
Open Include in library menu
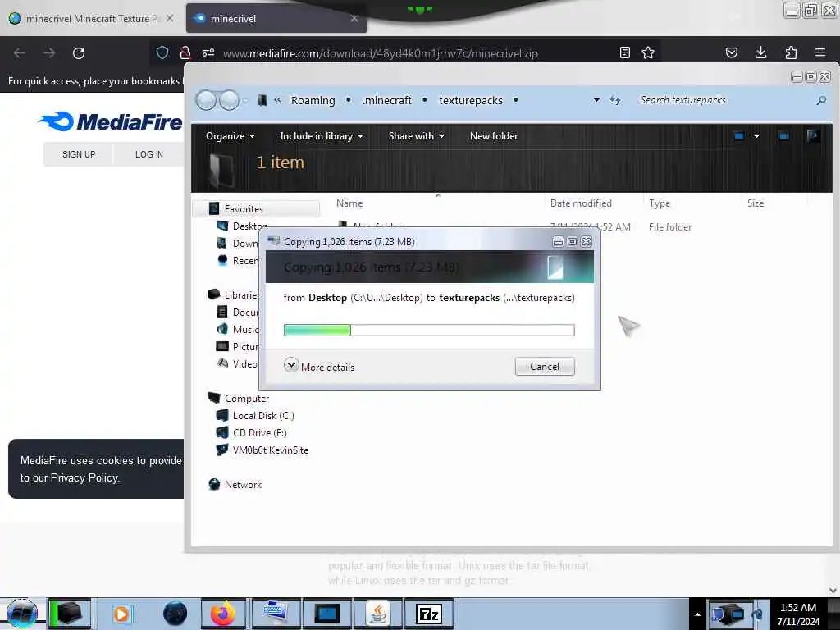[x=322, y=136]
